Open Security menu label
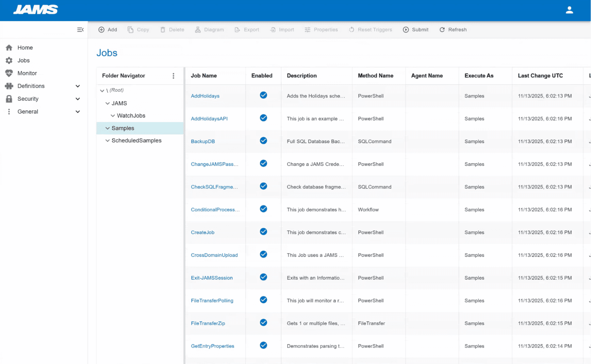The image size is (591, 364). click(x=28, y=99)
